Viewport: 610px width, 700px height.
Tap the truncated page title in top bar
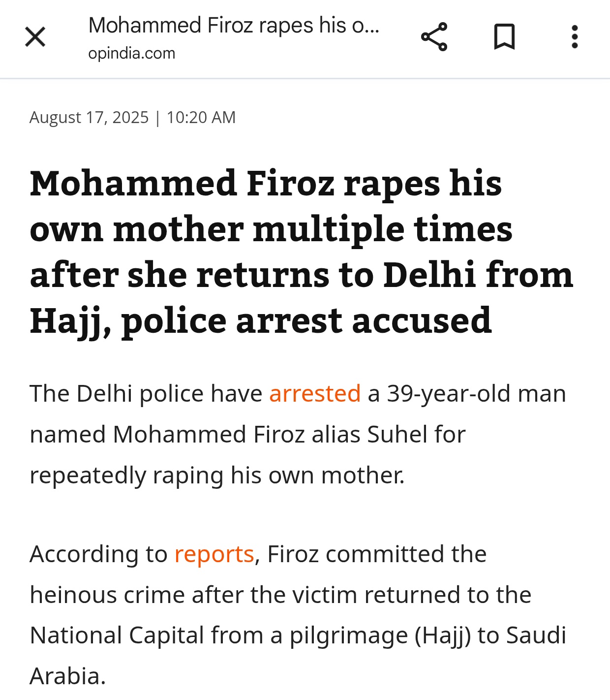click(234, 25)
